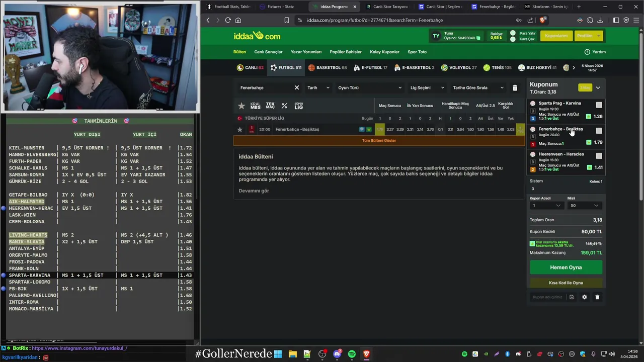Switch to the CANLI 62 tab

(x=250, y=67)
